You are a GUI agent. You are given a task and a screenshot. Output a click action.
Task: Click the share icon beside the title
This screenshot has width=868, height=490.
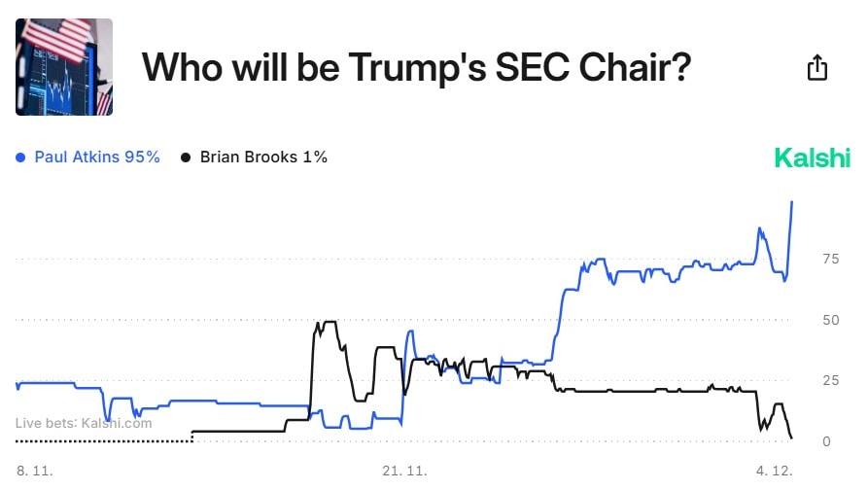coord(817,68)
